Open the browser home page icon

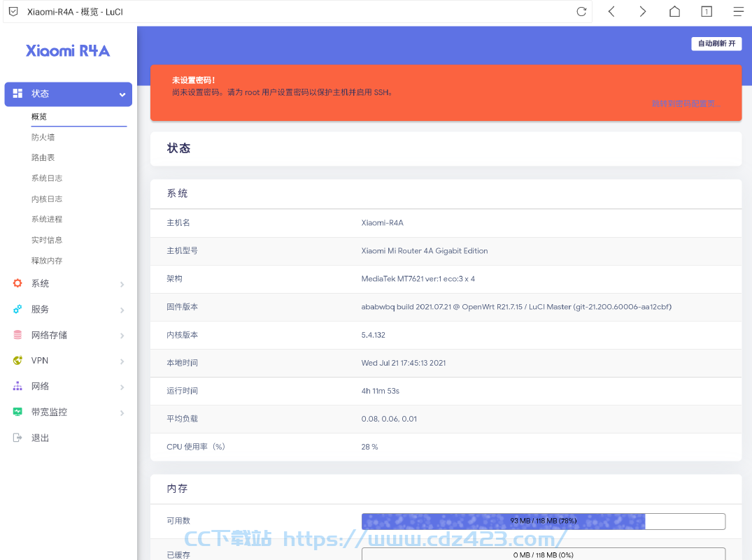(x=674, y=11)
